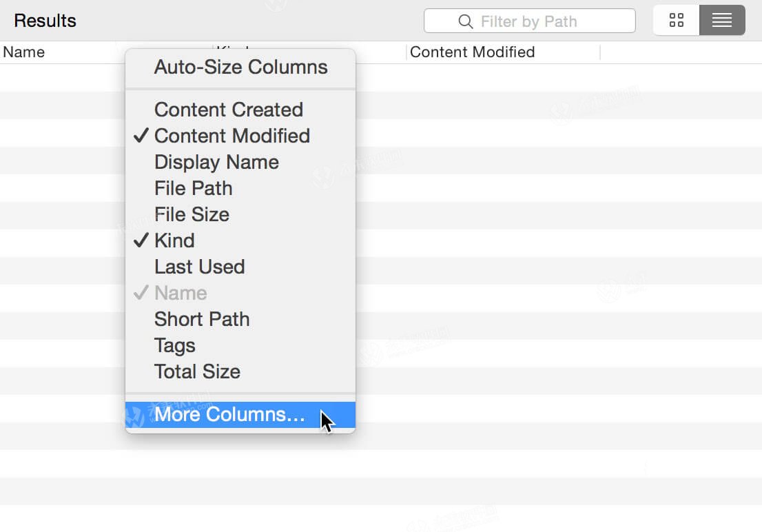Add the Total Size column

(197, 371)
